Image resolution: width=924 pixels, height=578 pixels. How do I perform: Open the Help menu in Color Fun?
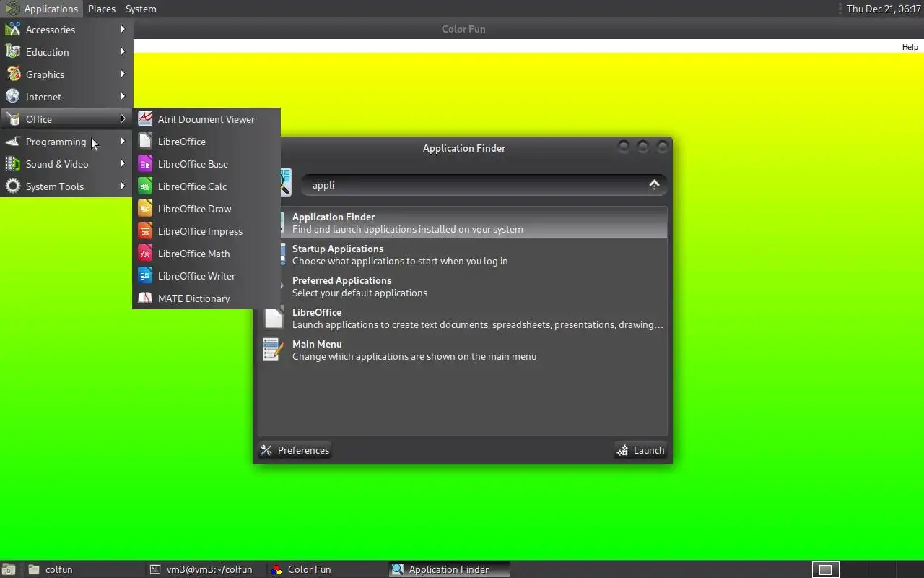click(x=910, y=47)
